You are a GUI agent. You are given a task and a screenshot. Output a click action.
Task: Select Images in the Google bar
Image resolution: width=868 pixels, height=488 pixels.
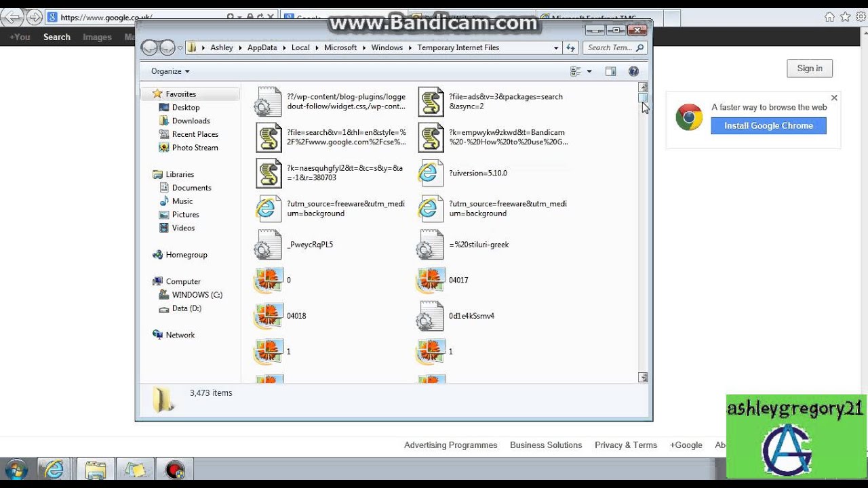click(97, 37)
